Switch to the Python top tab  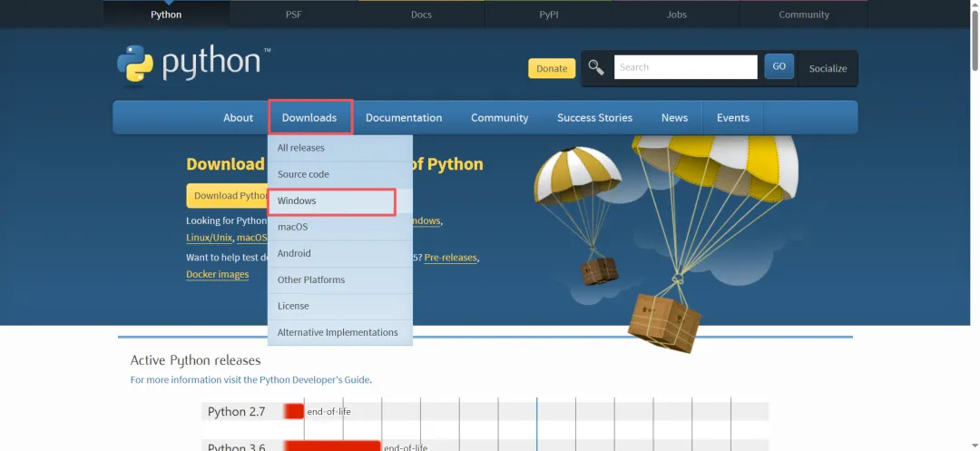pyautogui.click(x=166, y=15)
